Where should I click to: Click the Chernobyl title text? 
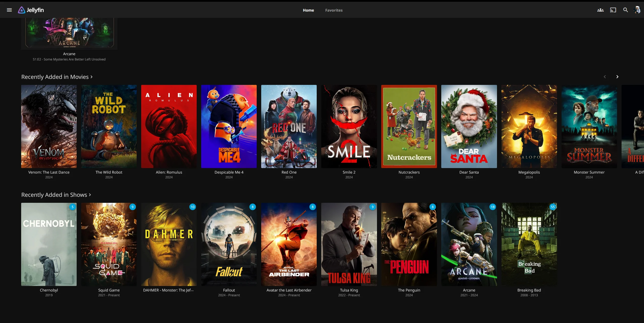click(x=49, y=290)
